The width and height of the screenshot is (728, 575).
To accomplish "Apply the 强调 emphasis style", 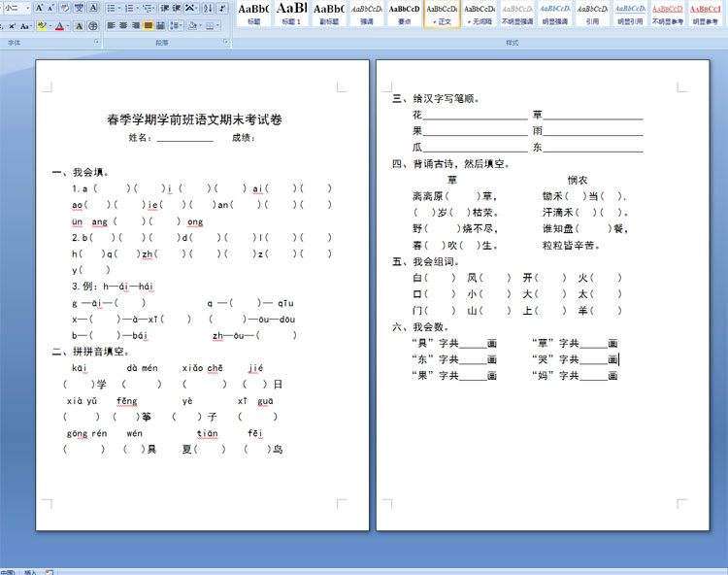I will point(366,14).
